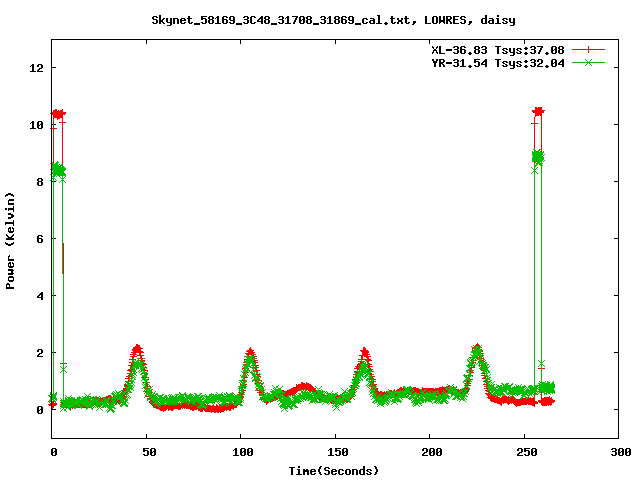Click the green YR legend line sample
640x480 pixels.
pyautogui.click(x=588, y=62)
